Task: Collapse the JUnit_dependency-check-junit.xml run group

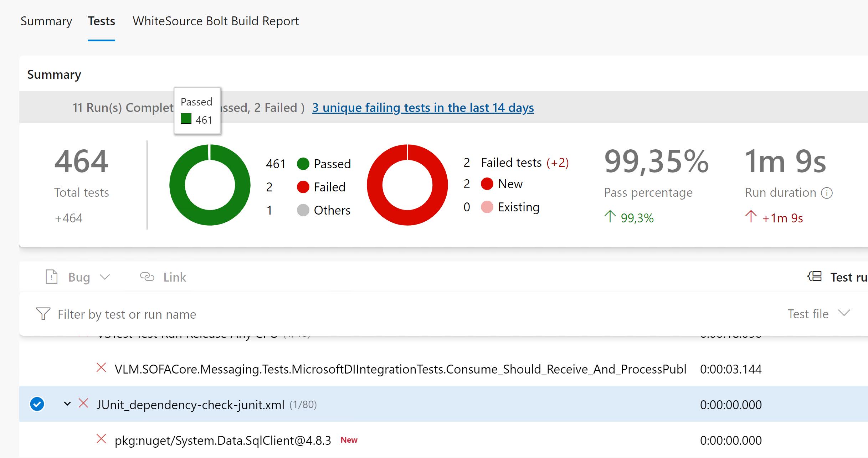Action: coord(67,404)
